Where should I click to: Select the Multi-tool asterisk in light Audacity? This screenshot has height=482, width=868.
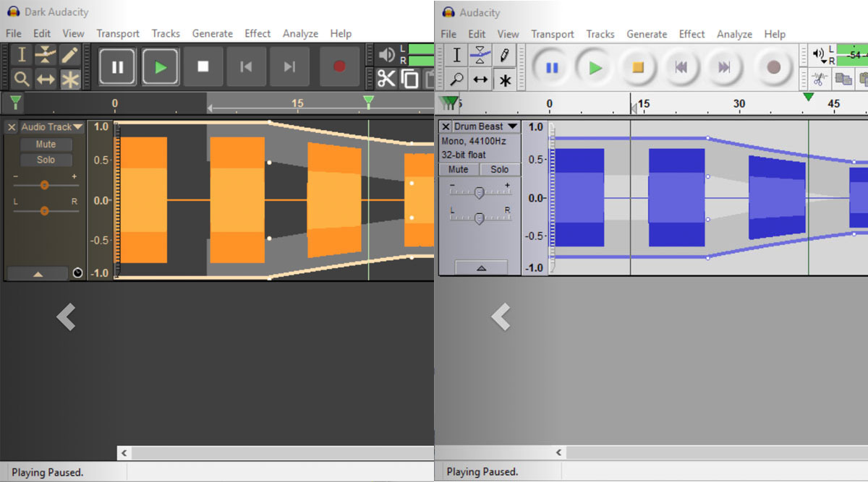tap(504, 79)
